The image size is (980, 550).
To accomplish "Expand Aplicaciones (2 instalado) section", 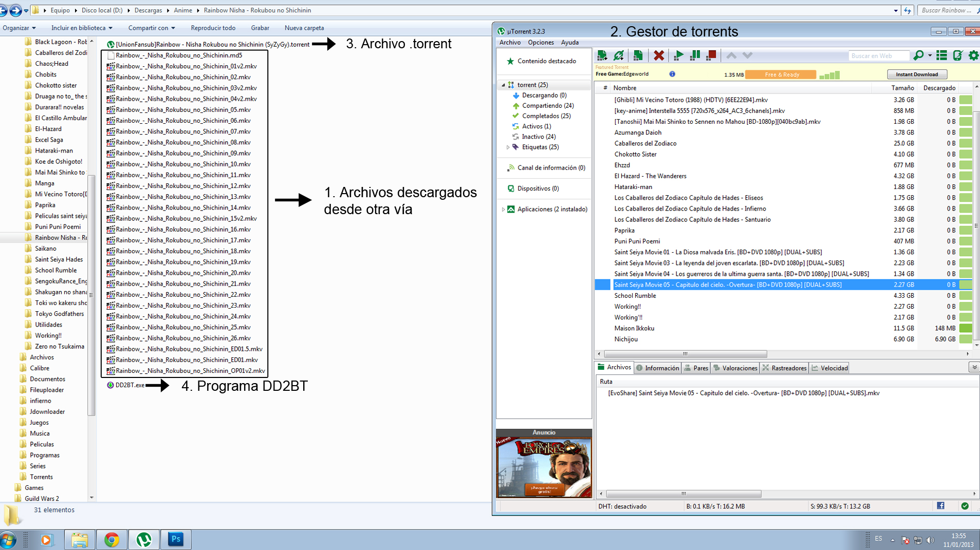I will point(504,209).
